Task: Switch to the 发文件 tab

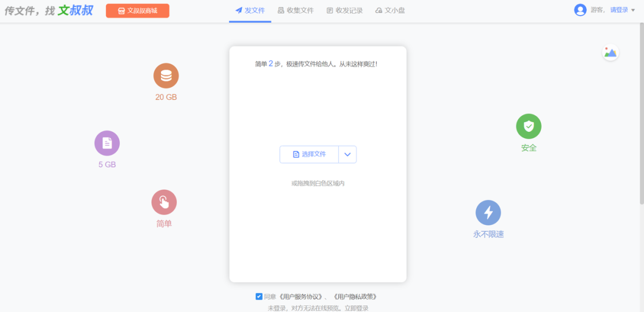Action: pyautogui.click(x=250, y=11)
